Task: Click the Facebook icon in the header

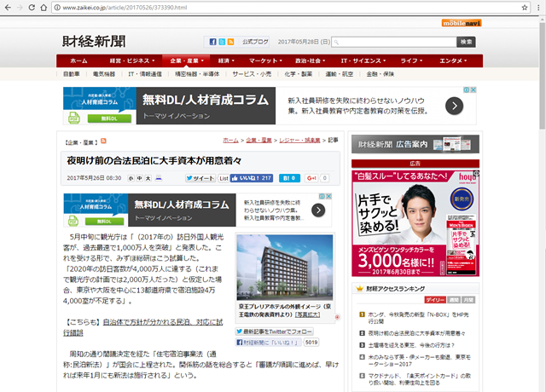Action: (213, 42)
